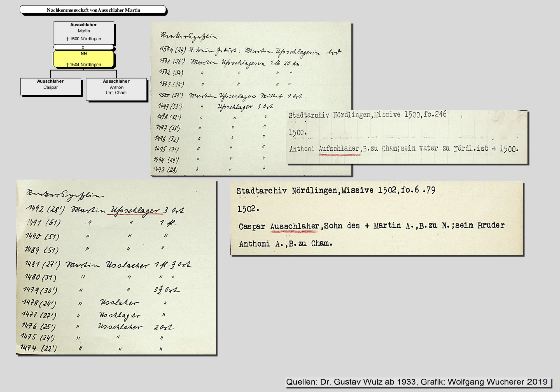Click the Ort: Cham label
Screen dimensions: 560x392
(116, 93)
